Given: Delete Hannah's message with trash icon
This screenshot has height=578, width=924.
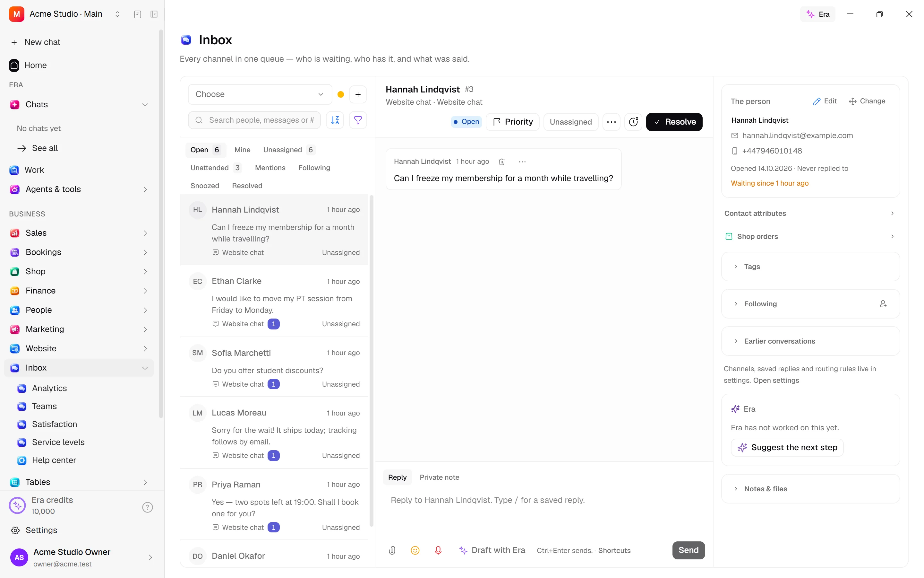Looking at the screenshot, I should [502, 162].
